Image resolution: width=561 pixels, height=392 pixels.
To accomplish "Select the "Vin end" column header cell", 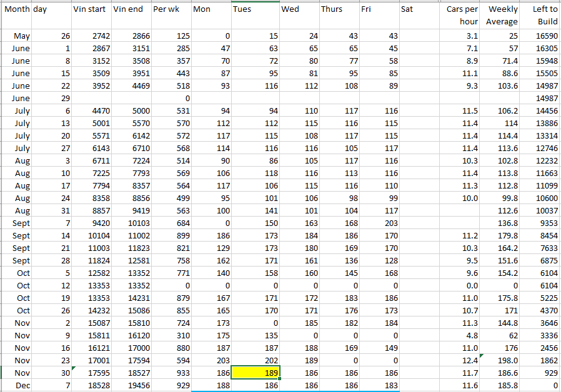I will pyautogui.click(x=130, y=10).
